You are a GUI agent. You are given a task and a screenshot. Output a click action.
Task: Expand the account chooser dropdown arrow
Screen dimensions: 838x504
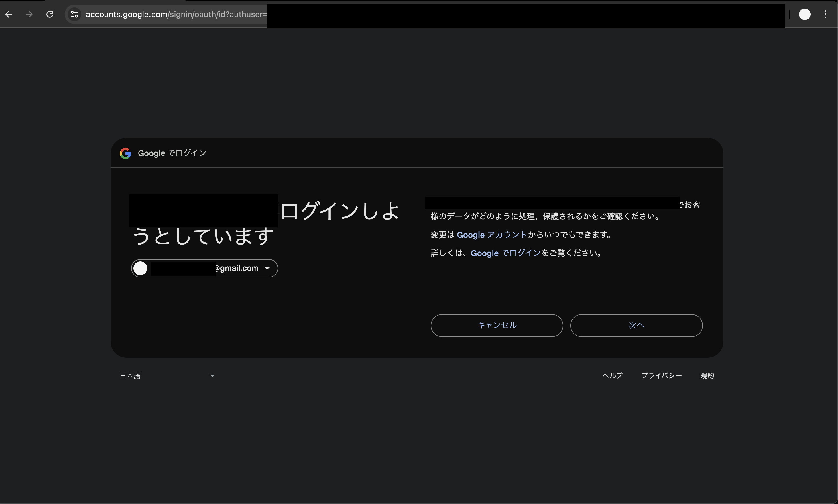(x=267, y=268)
